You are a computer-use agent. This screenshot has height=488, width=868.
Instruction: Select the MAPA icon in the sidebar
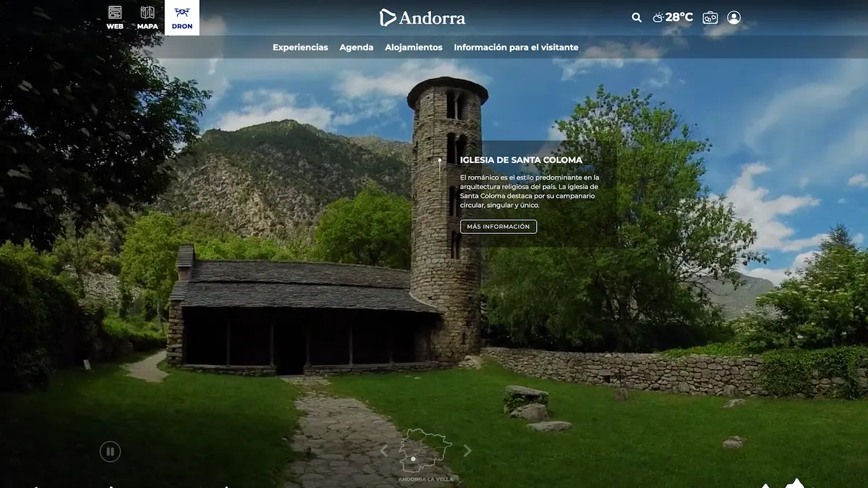(x=148, y=17)
